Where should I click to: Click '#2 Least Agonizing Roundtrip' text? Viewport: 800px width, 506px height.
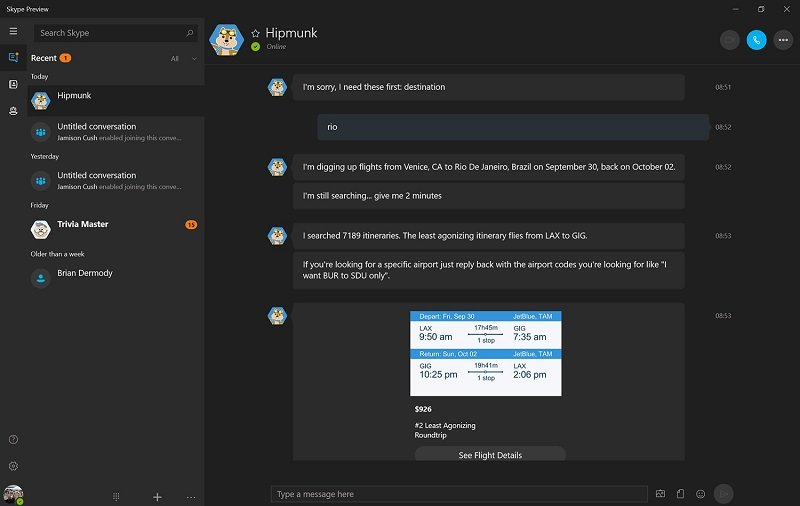point(445,430)
